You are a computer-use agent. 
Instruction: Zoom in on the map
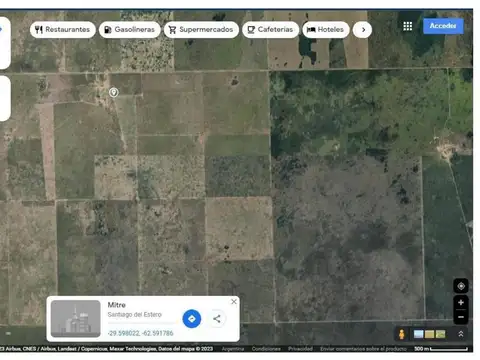tap(461, 302)
